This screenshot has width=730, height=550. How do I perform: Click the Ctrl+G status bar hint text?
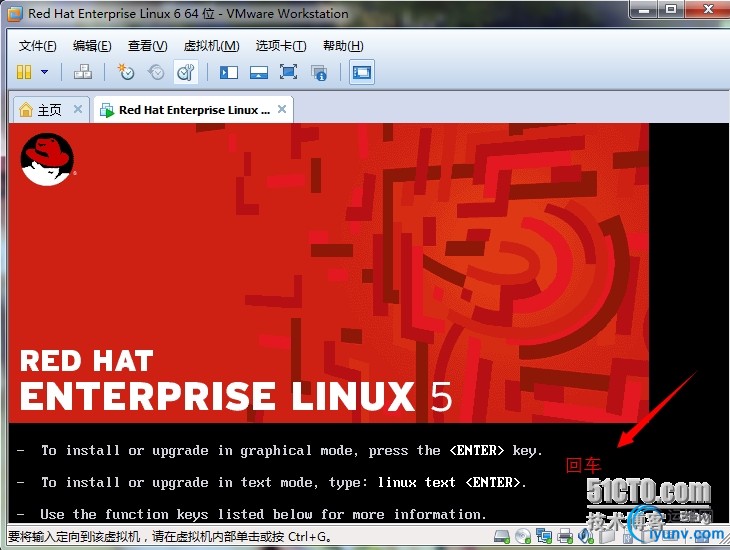[x=170, y=536]
